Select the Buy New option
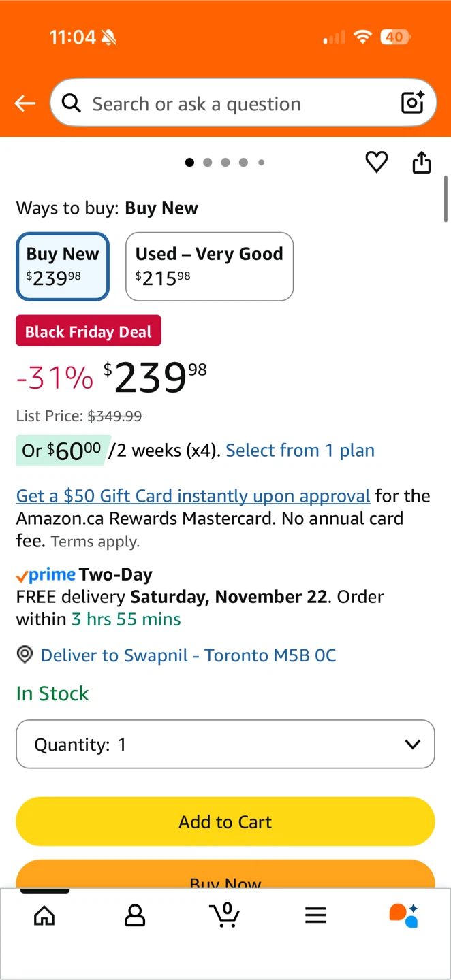The width and height of the screenshot is (451, 980). (x=63, y=266)
